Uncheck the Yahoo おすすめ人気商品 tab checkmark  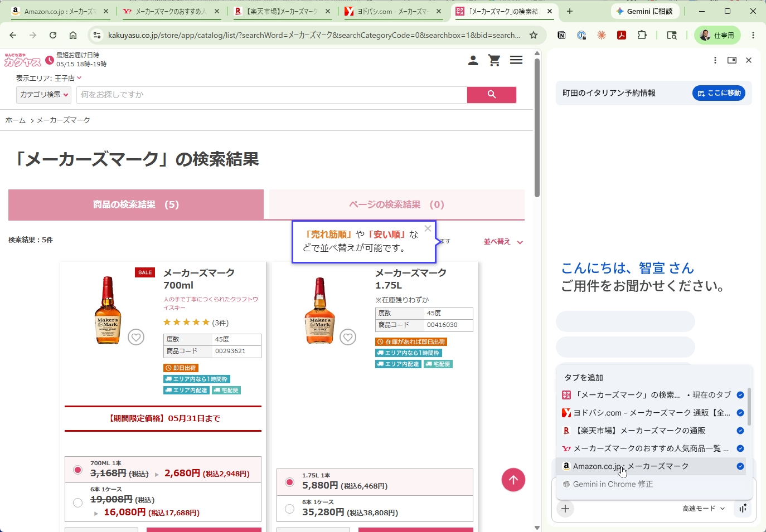[740, 448]
